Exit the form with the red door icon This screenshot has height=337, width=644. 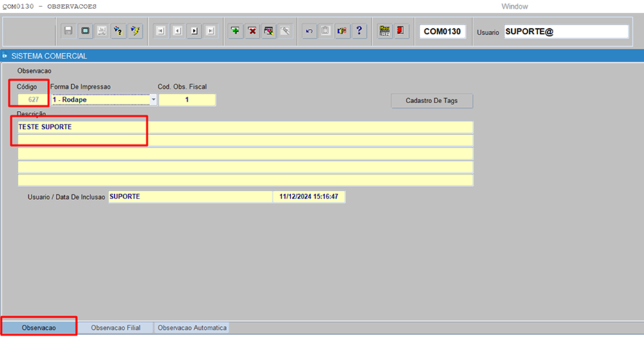(x=401, y=31)
